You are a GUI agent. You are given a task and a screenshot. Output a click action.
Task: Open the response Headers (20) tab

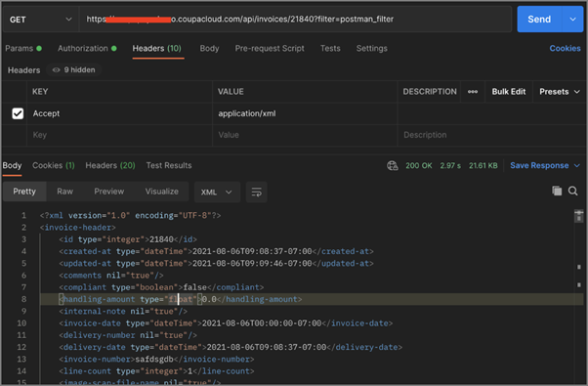(110, 165)
